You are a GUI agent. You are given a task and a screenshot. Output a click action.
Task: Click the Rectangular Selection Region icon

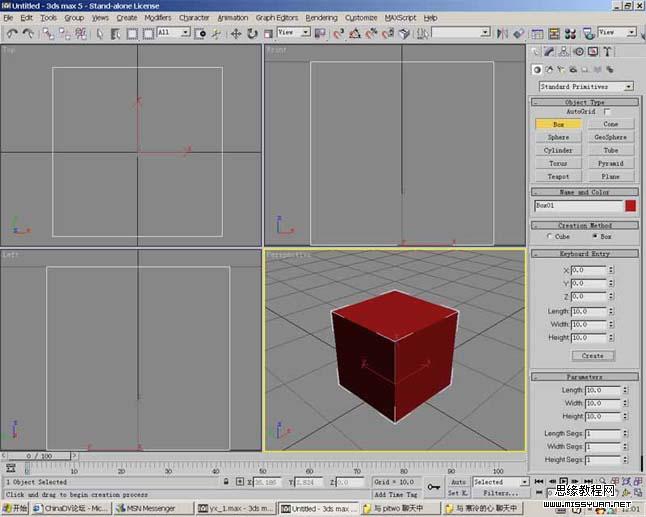point(132,34)
